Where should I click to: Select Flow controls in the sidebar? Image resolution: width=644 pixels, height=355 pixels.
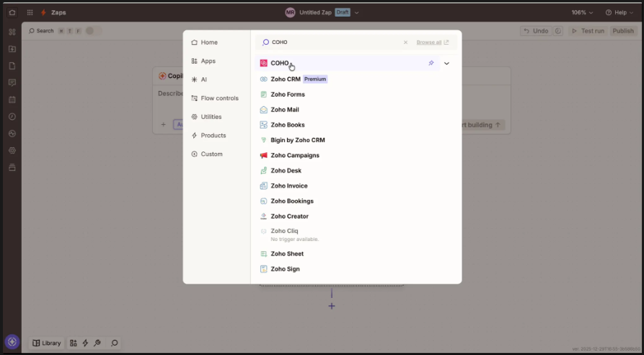(219, 98)
